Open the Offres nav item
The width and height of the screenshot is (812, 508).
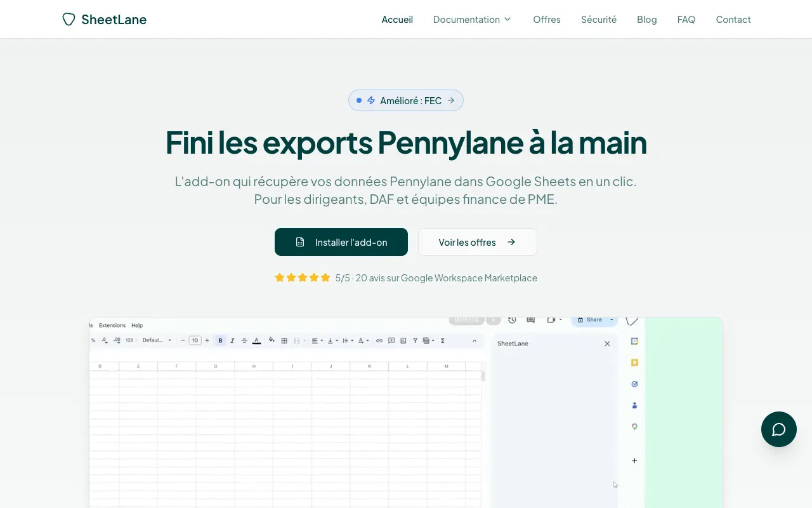click(x=547, y=20)
